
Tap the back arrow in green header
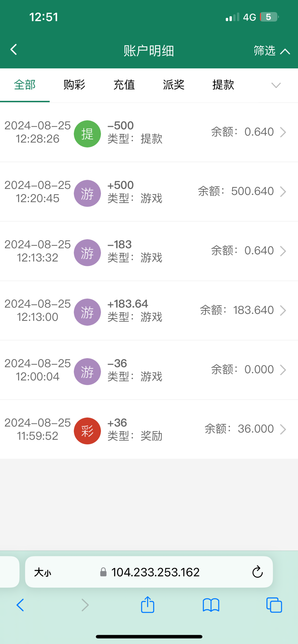14,50
